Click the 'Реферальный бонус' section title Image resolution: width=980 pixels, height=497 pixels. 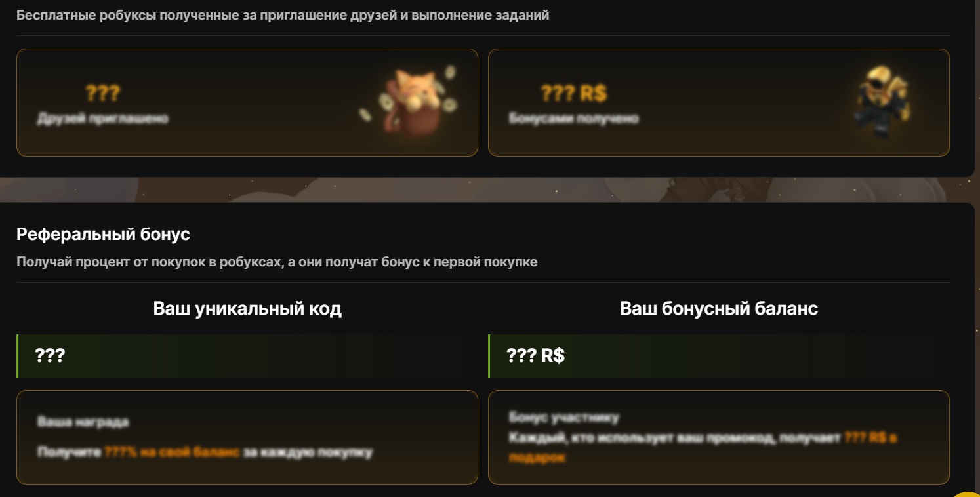pos(103,233)
